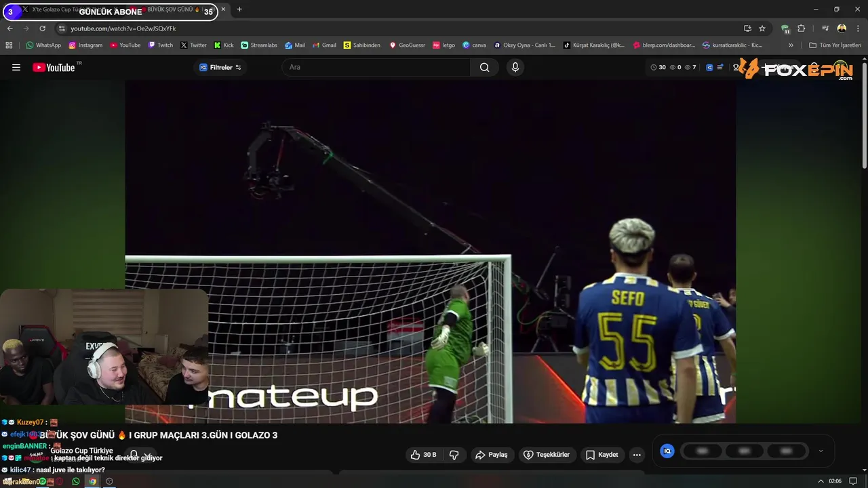Screen dimensions: 868x488
Task: Click the video player area
Action: pos(431,251)
